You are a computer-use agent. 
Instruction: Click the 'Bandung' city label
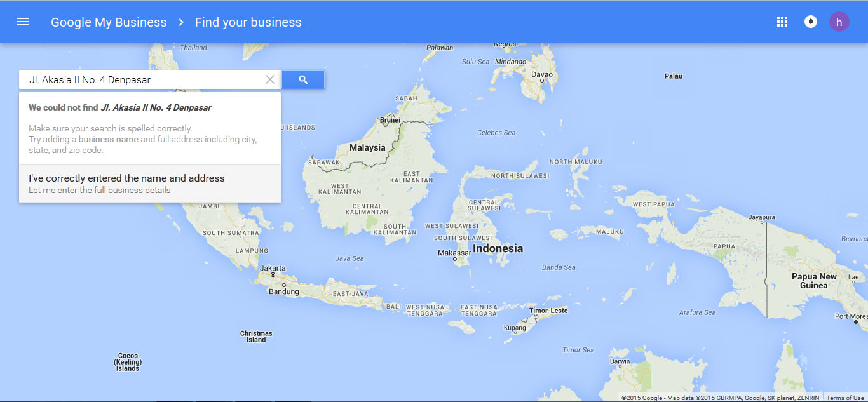point(284,291)
